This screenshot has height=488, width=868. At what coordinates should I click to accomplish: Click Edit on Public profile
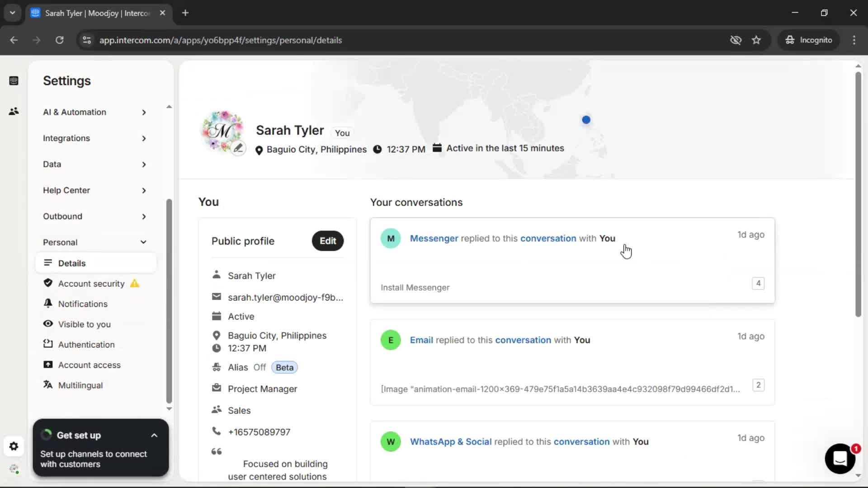pyautogui.click(x=328, y=241)
